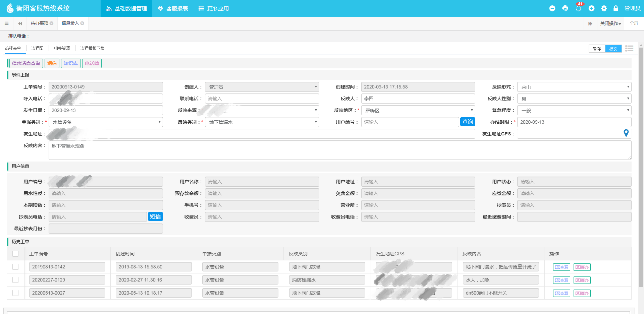Click the 停水消息查询 button
Screen dimensions: 644x314
pos(26,63)
